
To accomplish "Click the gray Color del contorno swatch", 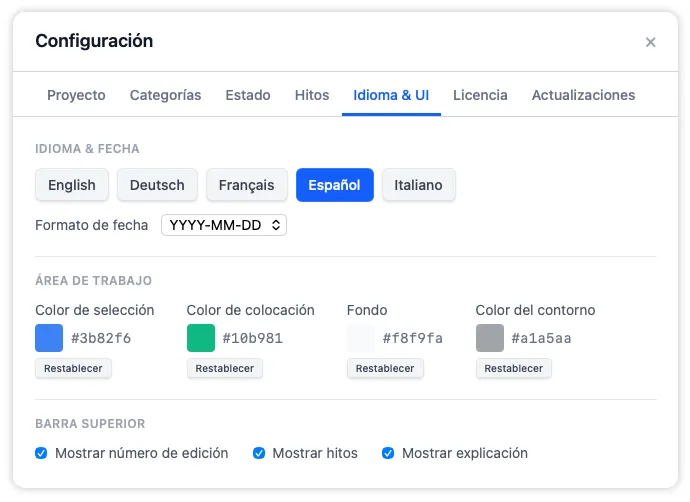I will tap(490, 338).
